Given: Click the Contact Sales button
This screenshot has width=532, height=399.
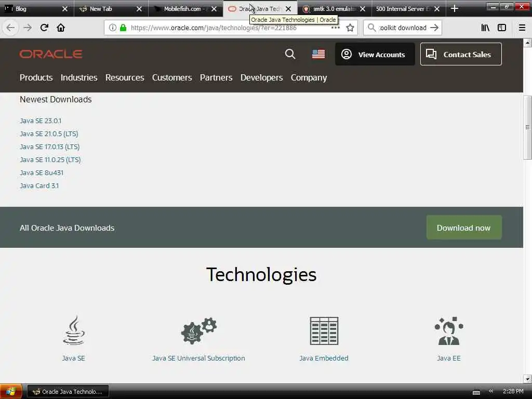Looking at the screenshot, I should [461, 54].
